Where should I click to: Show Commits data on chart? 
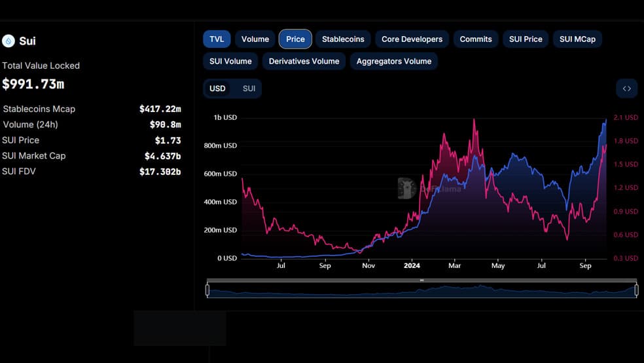476,39
